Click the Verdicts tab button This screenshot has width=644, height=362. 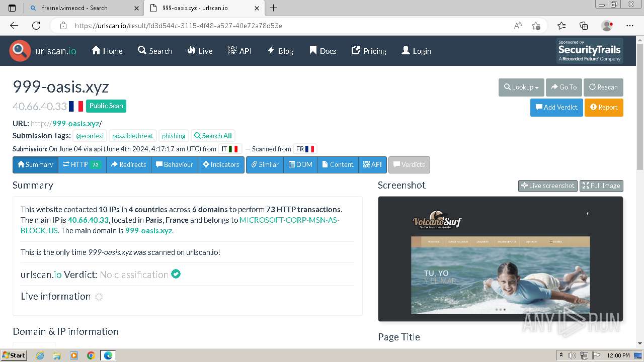[409, 164]
